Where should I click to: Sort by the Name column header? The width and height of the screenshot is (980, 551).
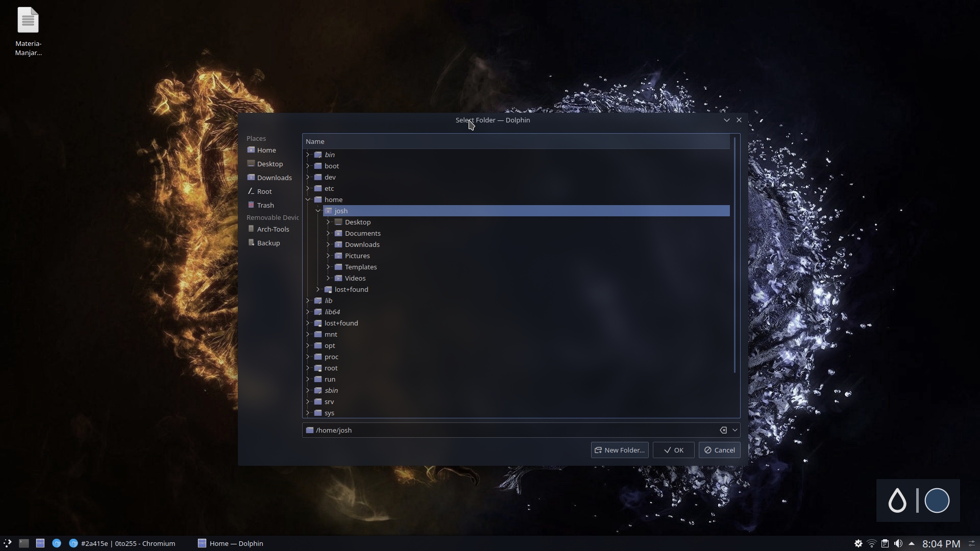[x=517, y=141]
